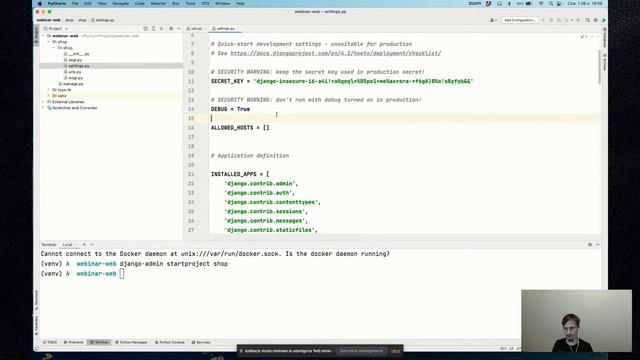Hide the Terminal panel with minus icon
Screen dimensions: 640x360
pos(598,244)
